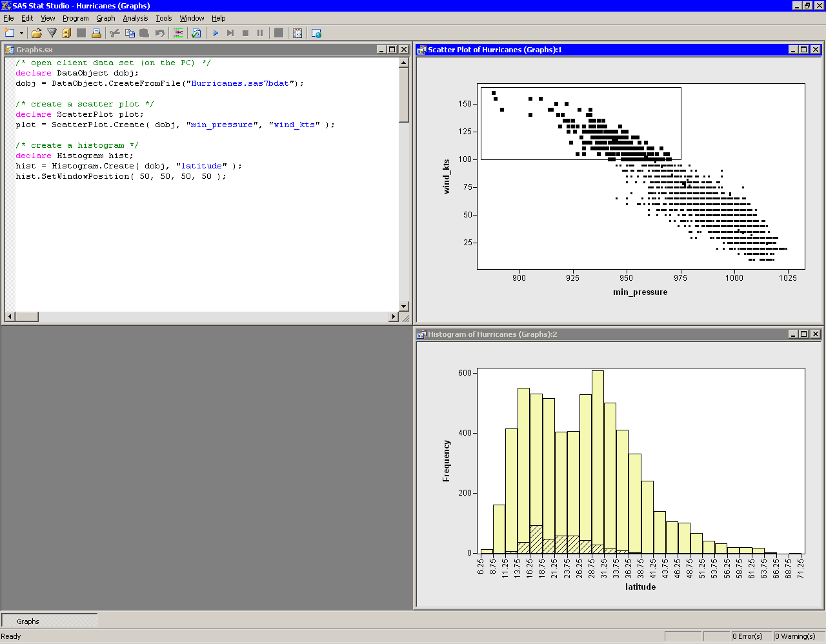The image size is (826, 644).
Task: Click the hist.SetWindowPosition code line
Action: [121, 176]
